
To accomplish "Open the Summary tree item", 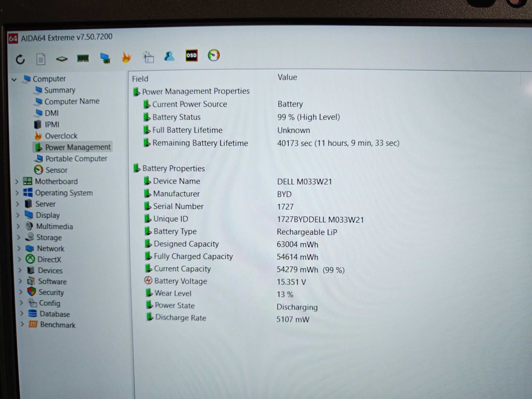I will click(60, 90).
